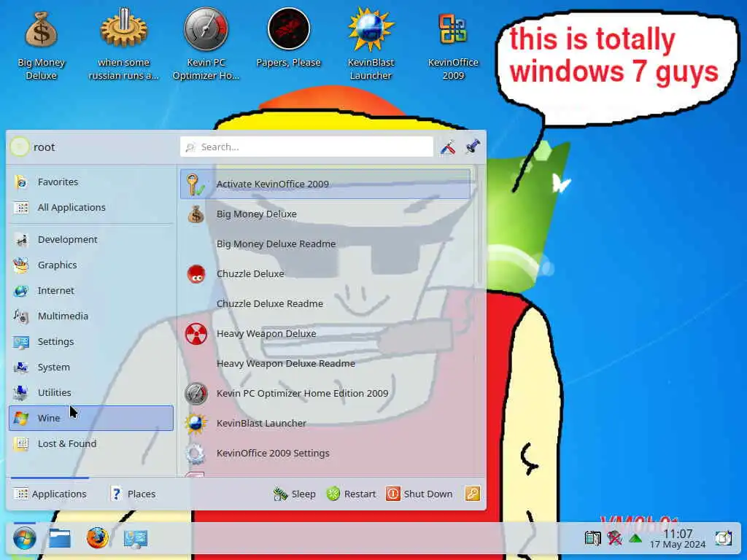Launch KevinBlast Launcher from menu list
747x560 pixels.
(x=325, y=424)
